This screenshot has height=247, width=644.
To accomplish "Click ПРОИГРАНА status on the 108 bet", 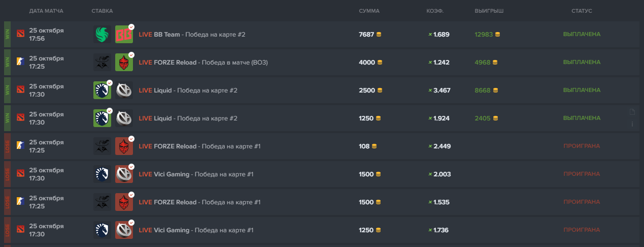I will [x=582, y=146].
